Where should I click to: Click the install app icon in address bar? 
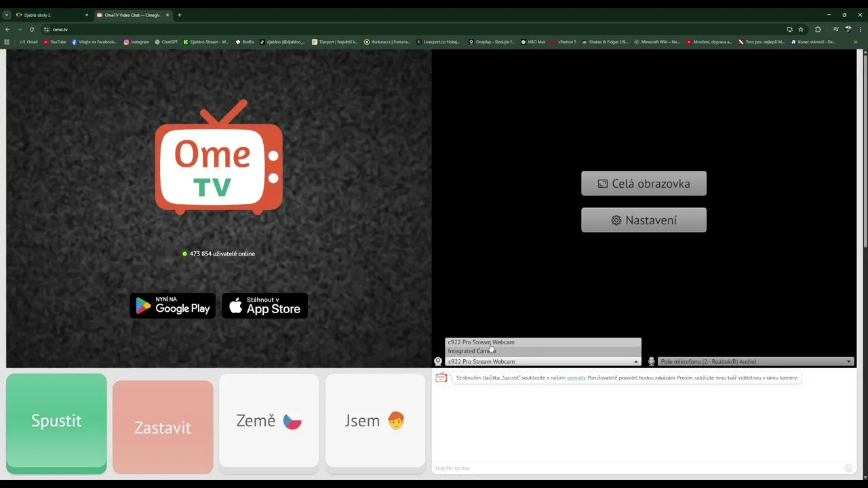tap(789, 29)
